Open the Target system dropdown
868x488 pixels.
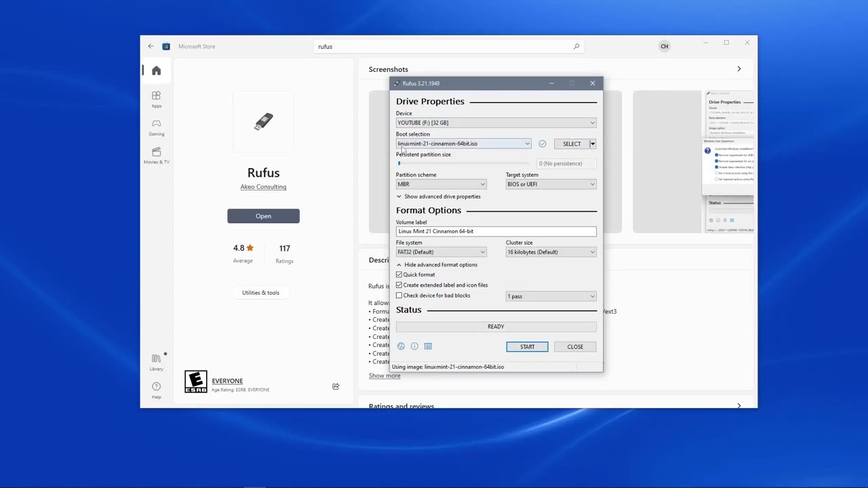(x=551, y=184)
